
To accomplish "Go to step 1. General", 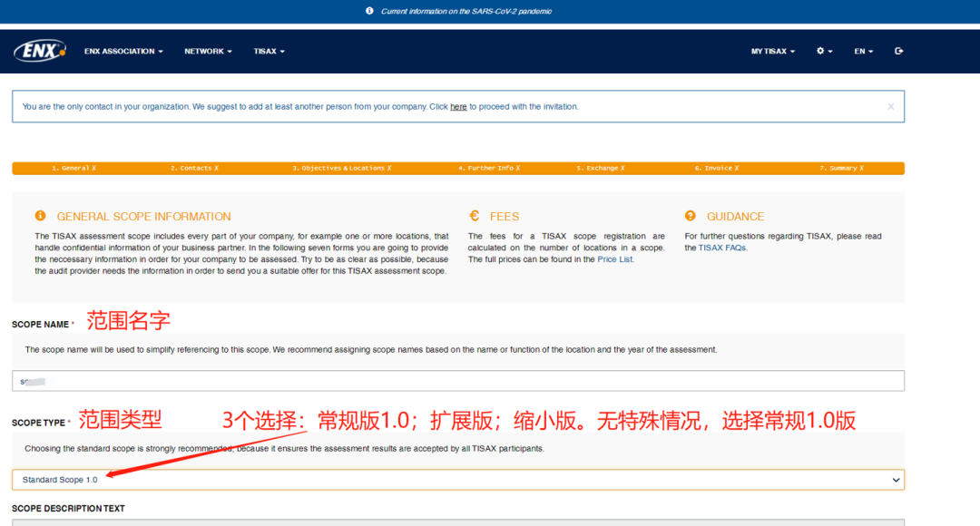I will (73, 168).
